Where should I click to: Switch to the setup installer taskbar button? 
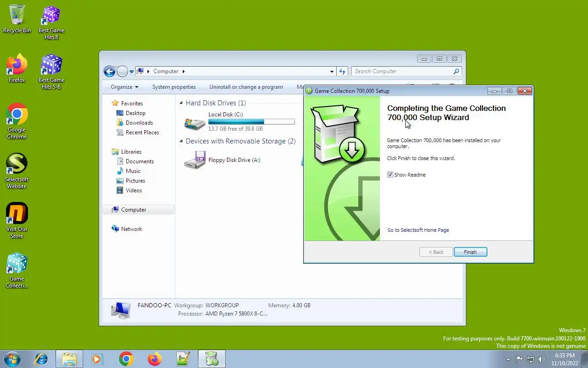point(212,359)
